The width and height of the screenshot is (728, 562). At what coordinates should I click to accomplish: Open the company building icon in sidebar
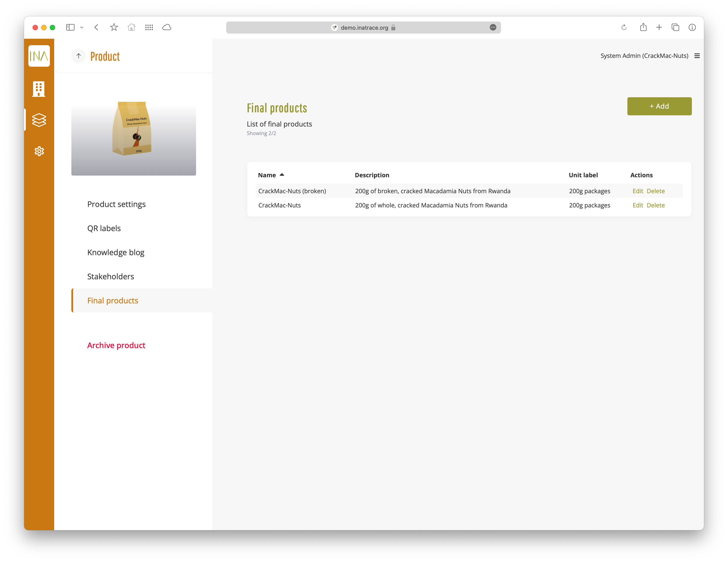(x=39, y=89)
